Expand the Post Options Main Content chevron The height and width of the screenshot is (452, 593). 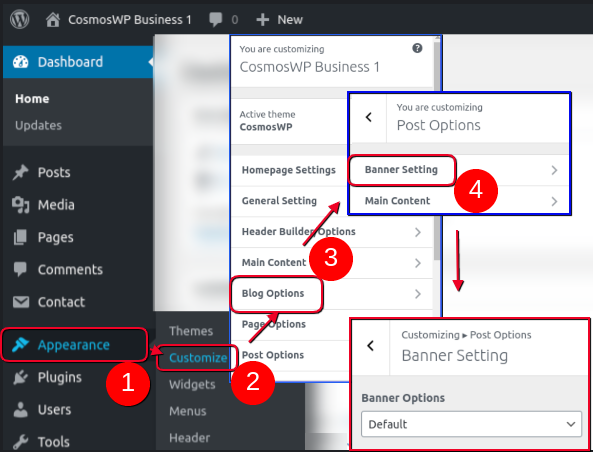tap(554, 201)
